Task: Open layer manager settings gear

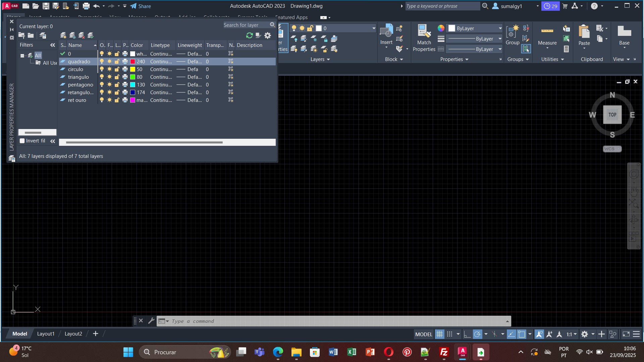Action: [268, 35]
